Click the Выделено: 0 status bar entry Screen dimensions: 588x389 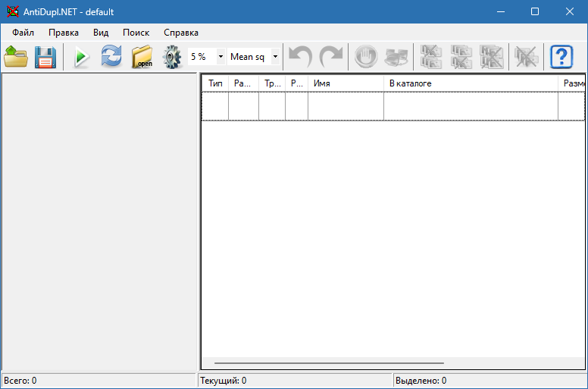tap(490, 381)
